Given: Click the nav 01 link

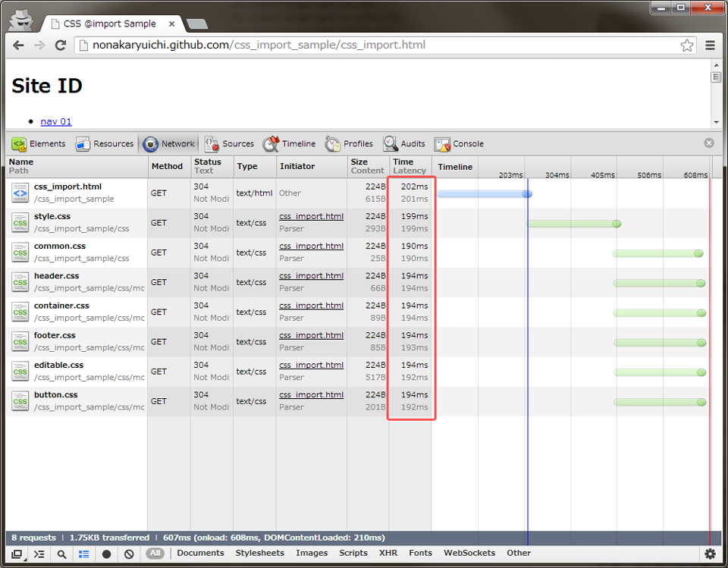Looking at the screenshot, I should tap(56, 121).
